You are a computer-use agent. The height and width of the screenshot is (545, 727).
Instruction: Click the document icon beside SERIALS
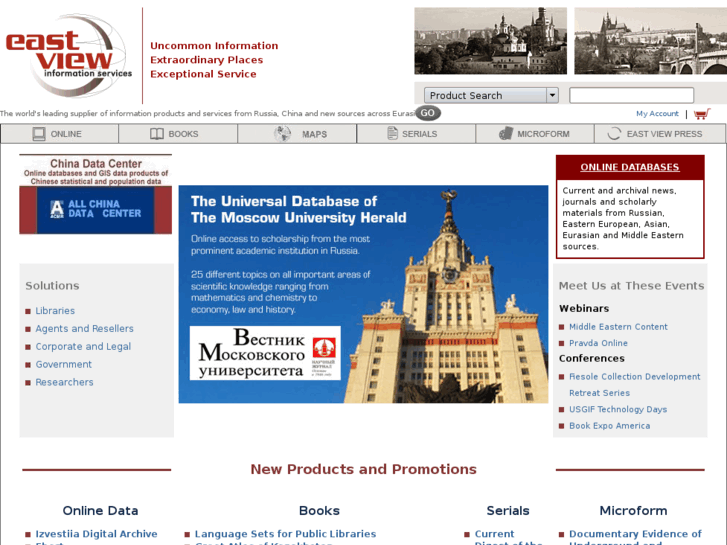click(392, 134)
